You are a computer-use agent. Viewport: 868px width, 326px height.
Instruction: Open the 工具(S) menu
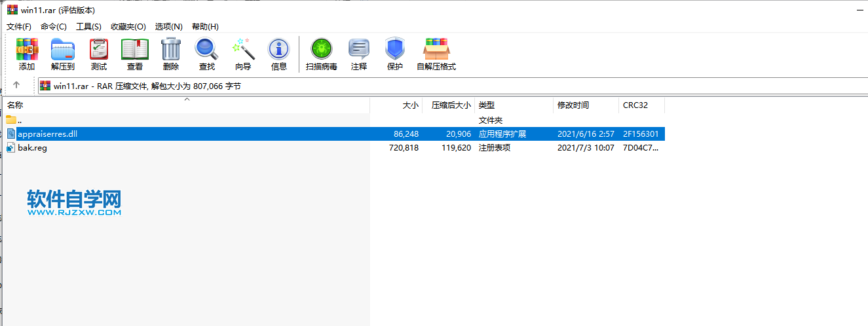[88, 26]
